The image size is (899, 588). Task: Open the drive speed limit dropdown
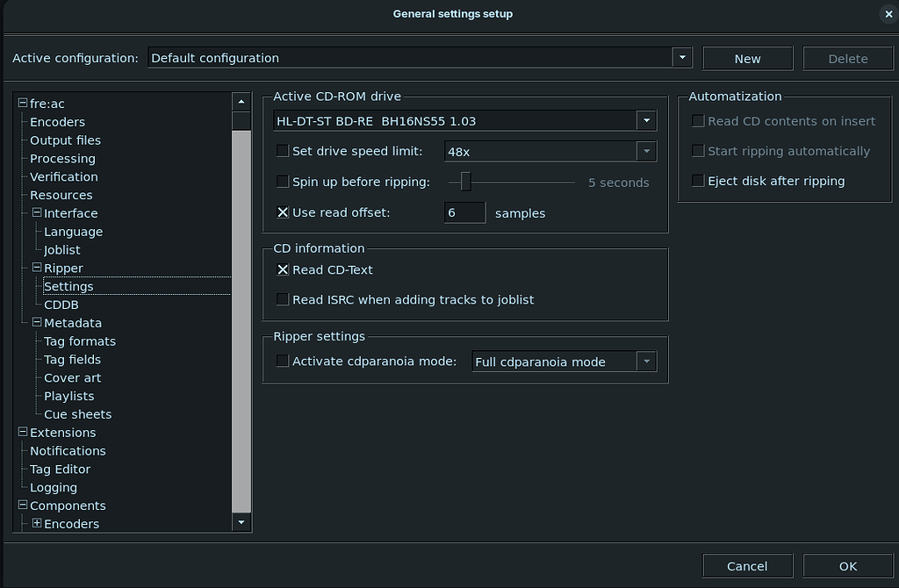[x=646, y=151]
